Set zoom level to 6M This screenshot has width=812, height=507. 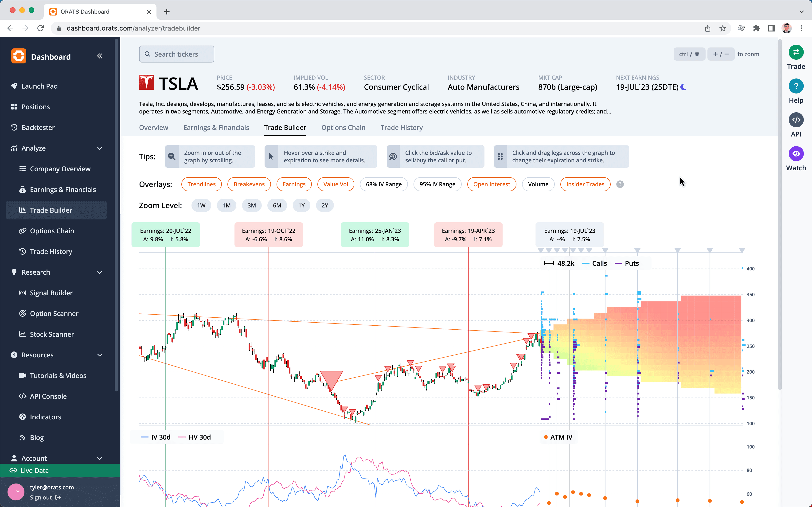click(277, 205)
